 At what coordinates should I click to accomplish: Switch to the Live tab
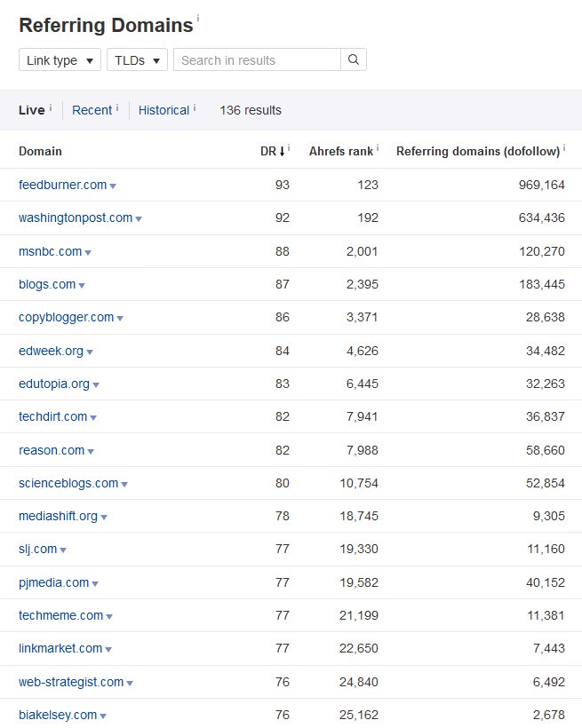click(32, 110)
